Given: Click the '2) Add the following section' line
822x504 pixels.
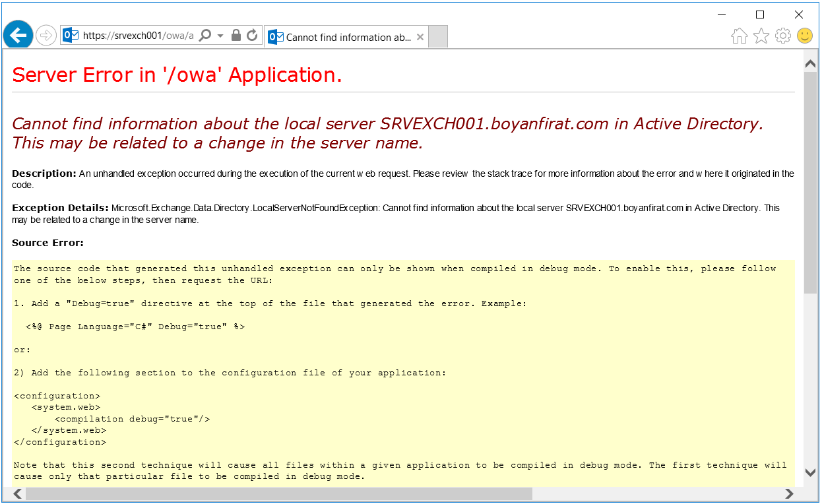Looking at the screenshot, I should (230, 373).
